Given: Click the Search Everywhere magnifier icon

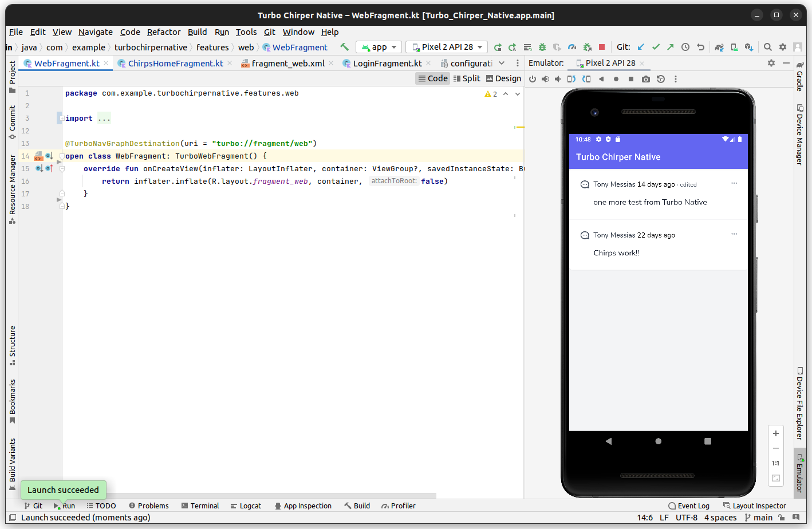Looking at the screenshot, I should 768,47.
